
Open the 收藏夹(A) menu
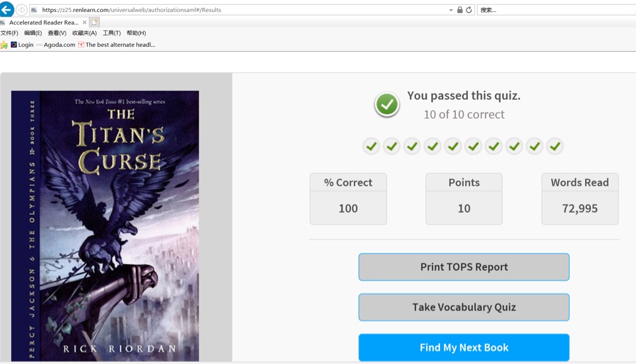click(84, 33)
